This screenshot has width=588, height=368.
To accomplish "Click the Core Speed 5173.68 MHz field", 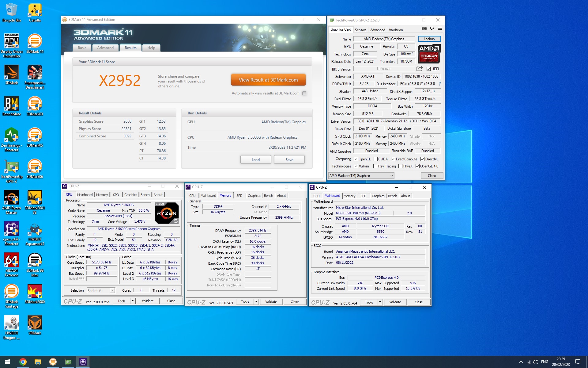I will [x=102, y=263].
